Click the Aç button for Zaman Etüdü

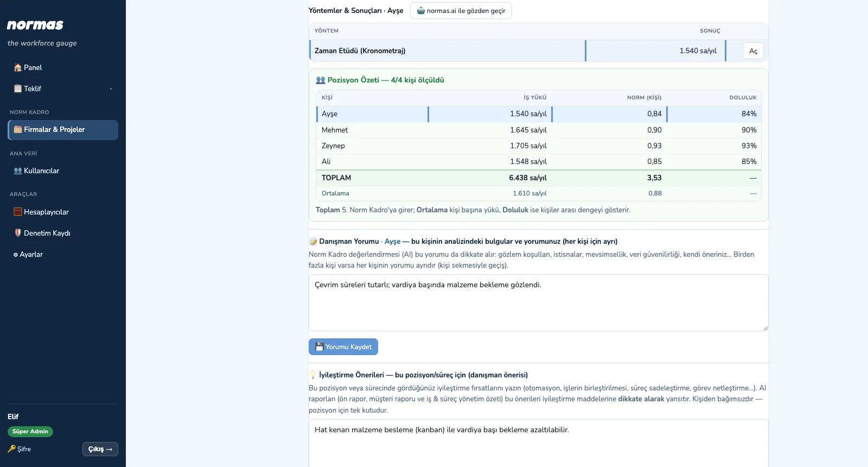[753, 51]
